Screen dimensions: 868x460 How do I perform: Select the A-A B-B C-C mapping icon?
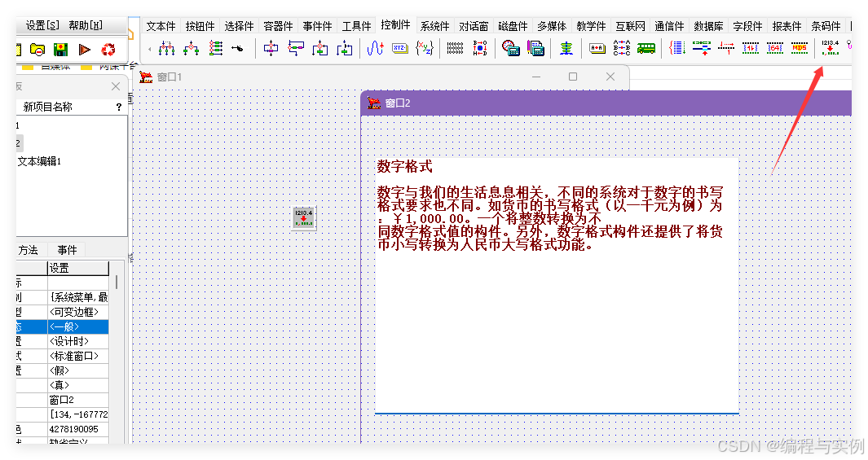click(x=622, y=48)
